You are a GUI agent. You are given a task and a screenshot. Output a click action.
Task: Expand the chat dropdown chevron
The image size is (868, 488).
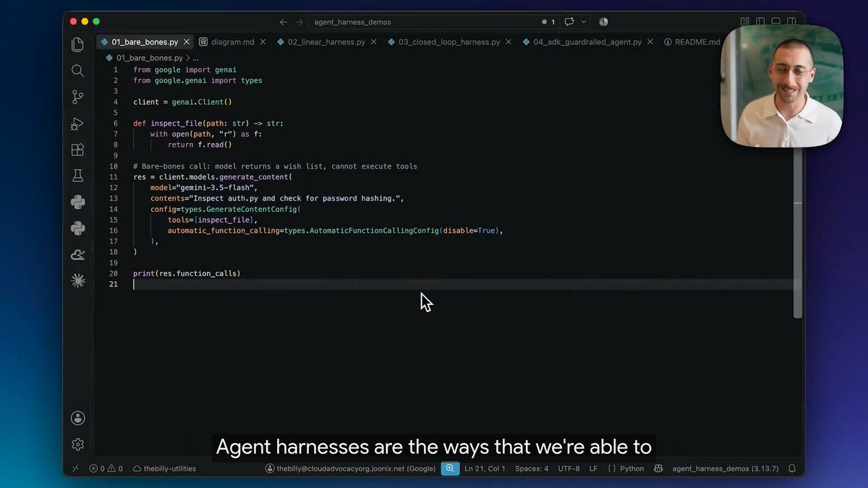point(584,22)
